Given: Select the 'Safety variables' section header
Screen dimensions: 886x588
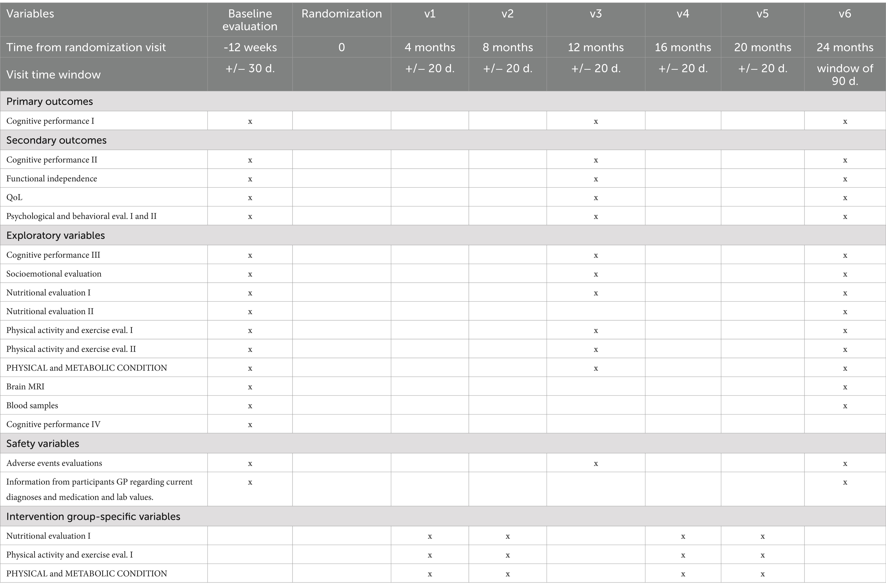Looking at the screenshot, I should 443,443.
